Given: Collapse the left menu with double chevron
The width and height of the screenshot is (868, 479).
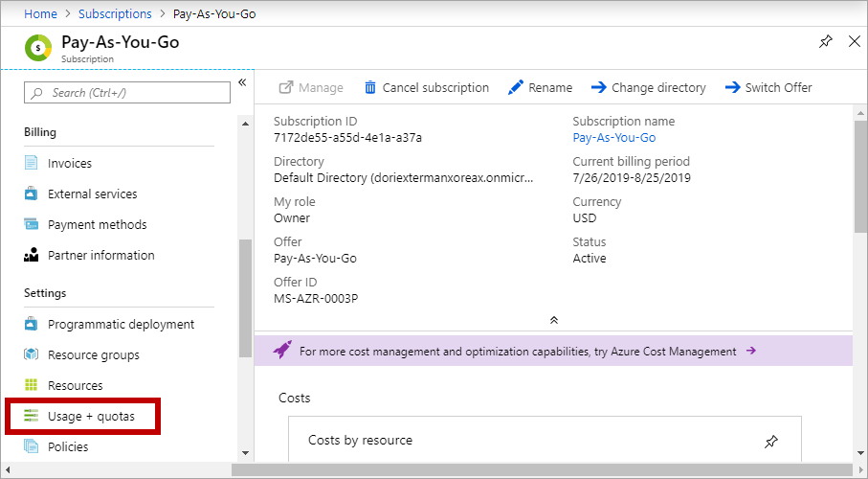Looking at the screenshot, I should [242, 82].
